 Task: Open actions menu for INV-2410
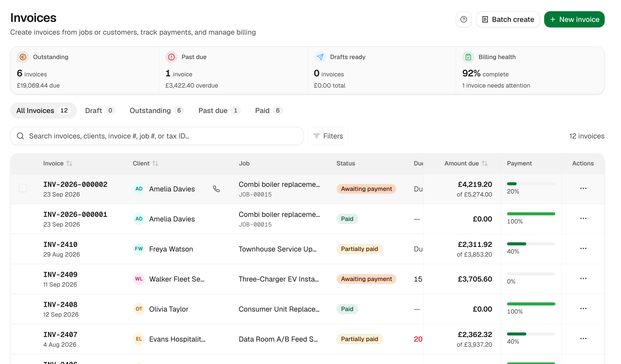click(583, 249)
